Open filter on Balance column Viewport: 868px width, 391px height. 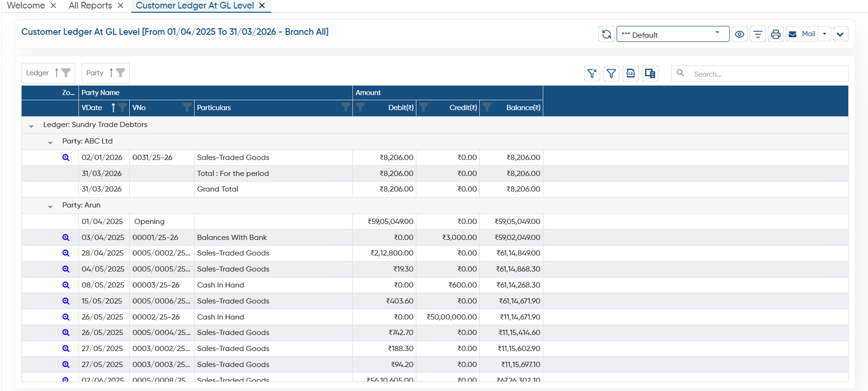click(x=487, y=108)
